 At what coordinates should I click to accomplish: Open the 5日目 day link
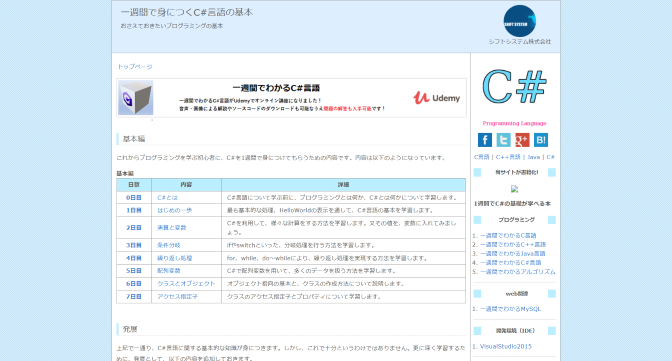click(134, 271)
